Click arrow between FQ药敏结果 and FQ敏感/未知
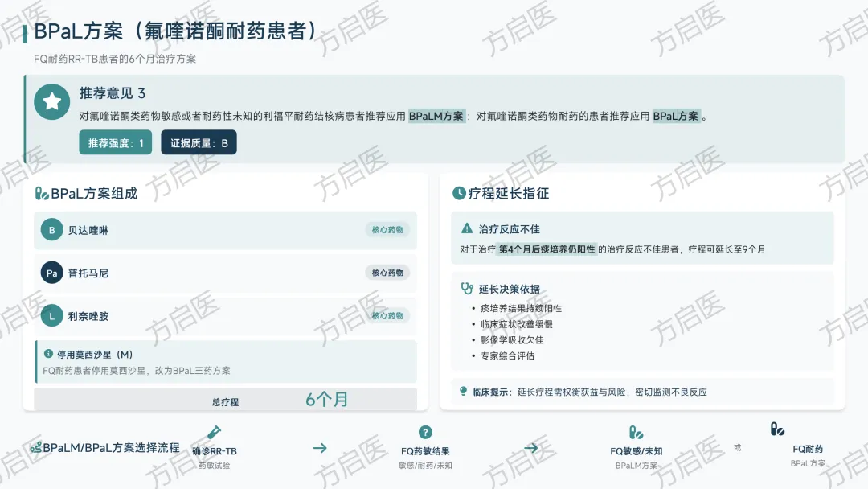Image resolution: width=868 pixels, height=489 pixels. pos(531,447)
